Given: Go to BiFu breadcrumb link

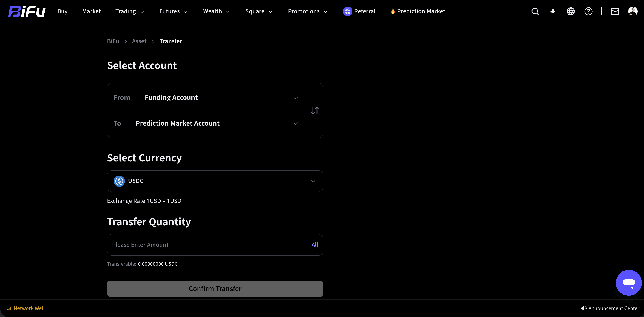Looking at the screenshot, I should (113, 41).
